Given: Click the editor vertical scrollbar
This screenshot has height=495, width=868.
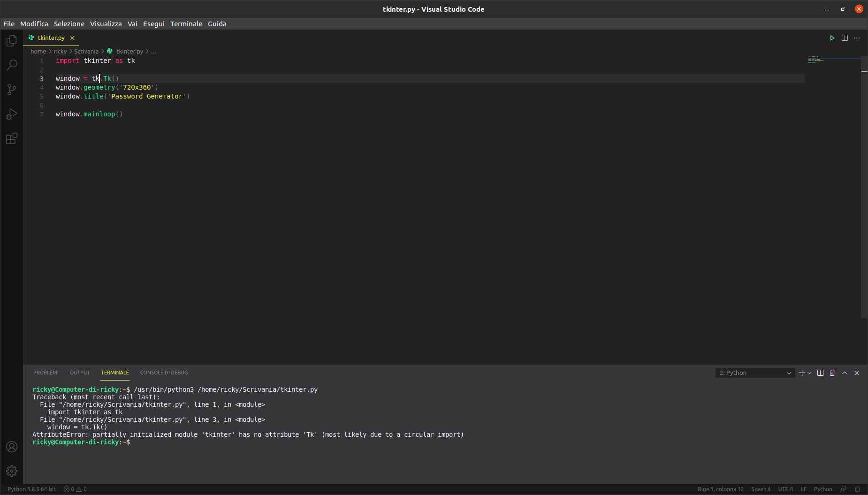Looking at the screenshot, I should (864, 188).
